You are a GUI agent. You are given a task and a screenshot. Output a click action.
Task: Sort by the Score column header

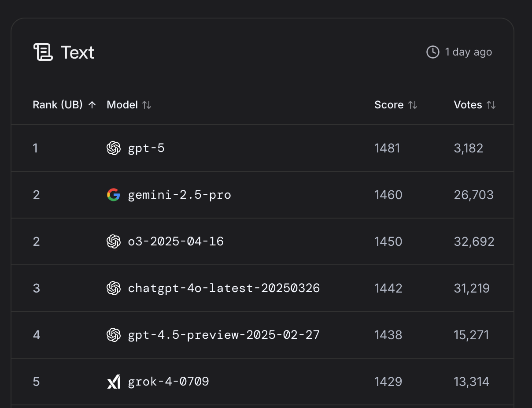point(389,105)
